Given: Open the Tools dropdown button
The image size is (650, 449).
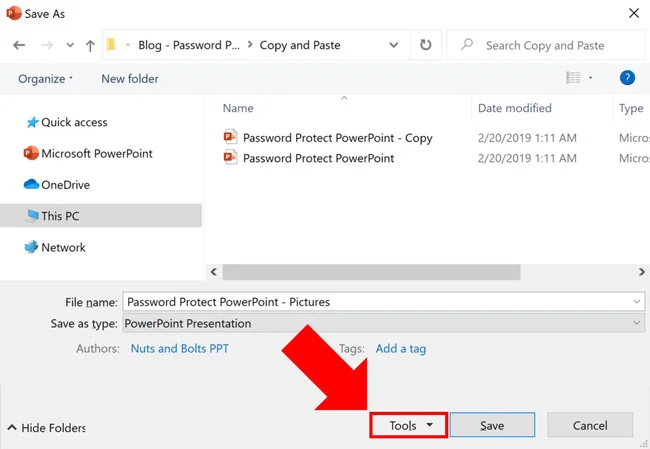Looking at the screenshot, I should (409, 425).
